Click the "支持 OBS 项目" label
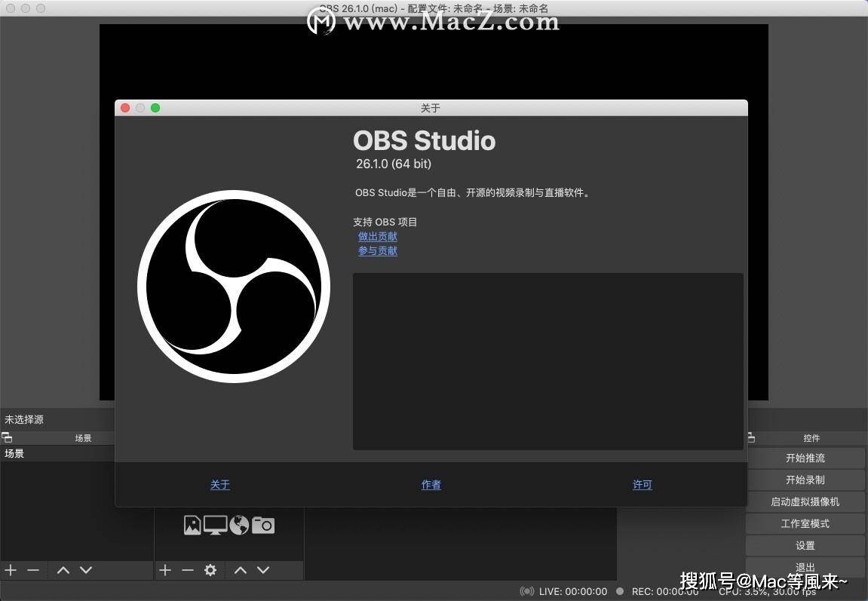868x601 pixels. [x=385, y=222]
